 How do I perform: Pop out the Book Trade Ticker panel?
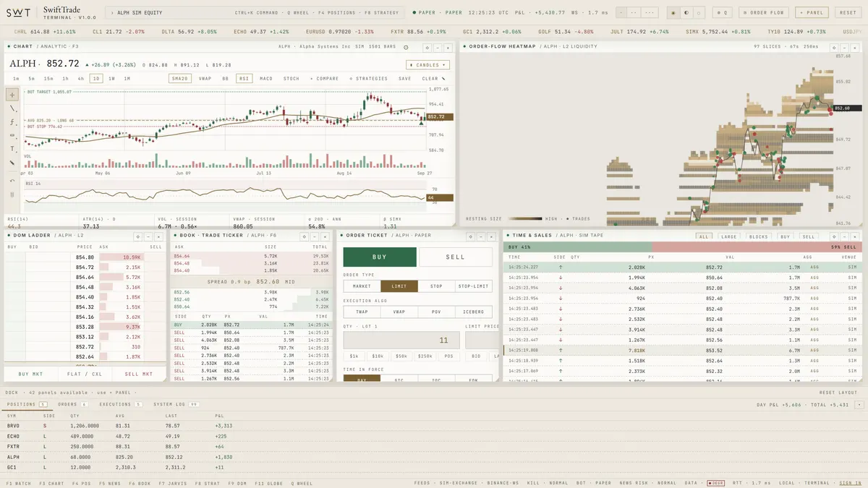[x=305, y=236]
